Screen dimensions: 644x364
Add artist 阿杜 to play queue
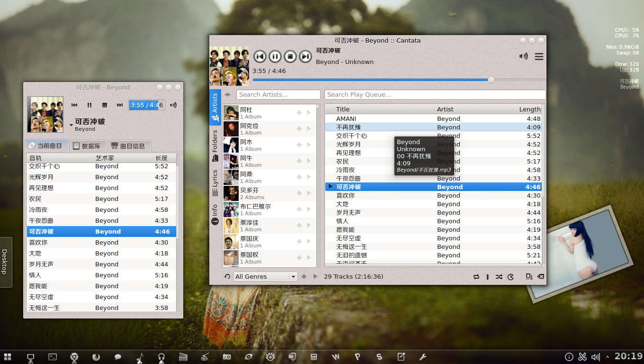click(x=299, y=113)
